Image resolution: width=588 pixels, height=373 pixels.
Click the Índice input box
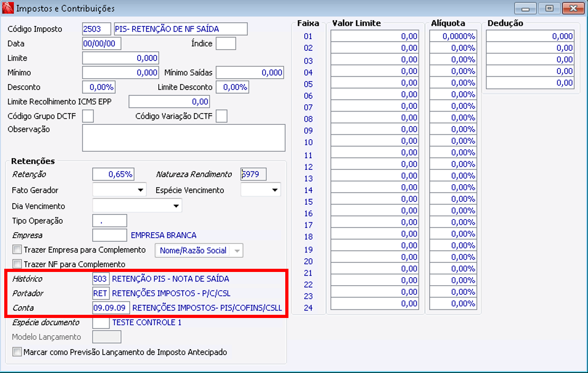coord(226,43)
